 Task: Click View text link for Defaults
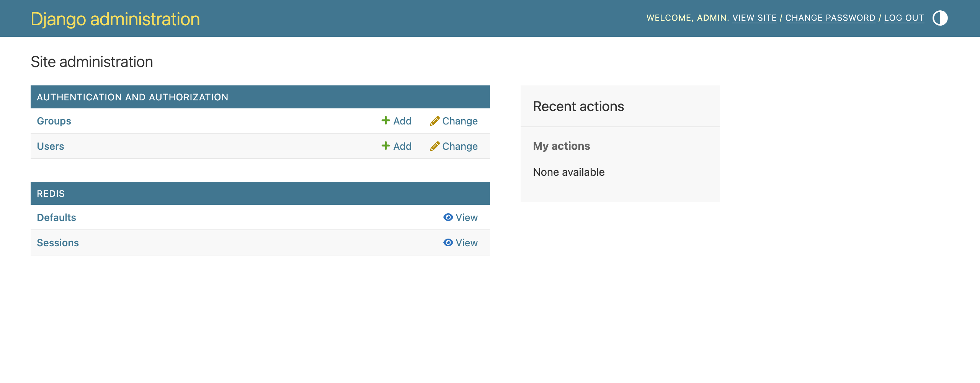coord(467,218)
